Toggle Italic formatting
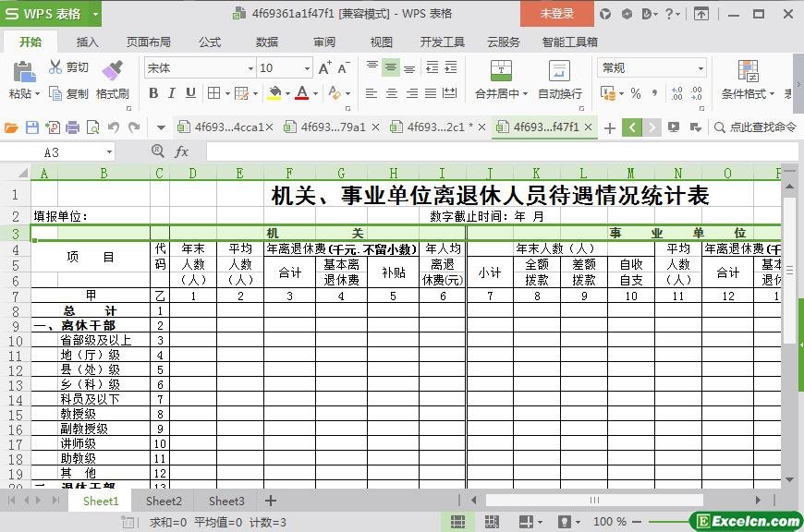804x532 pixels. (x=172, y=93)
